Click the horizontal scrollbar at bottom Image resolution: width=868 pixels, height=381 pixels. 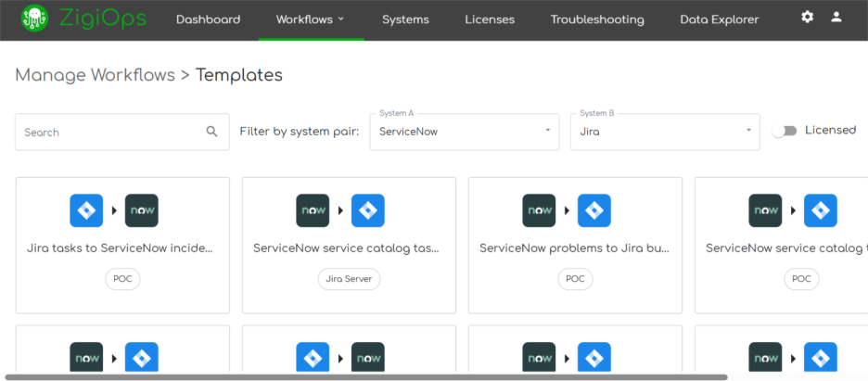tap(365, 377)
